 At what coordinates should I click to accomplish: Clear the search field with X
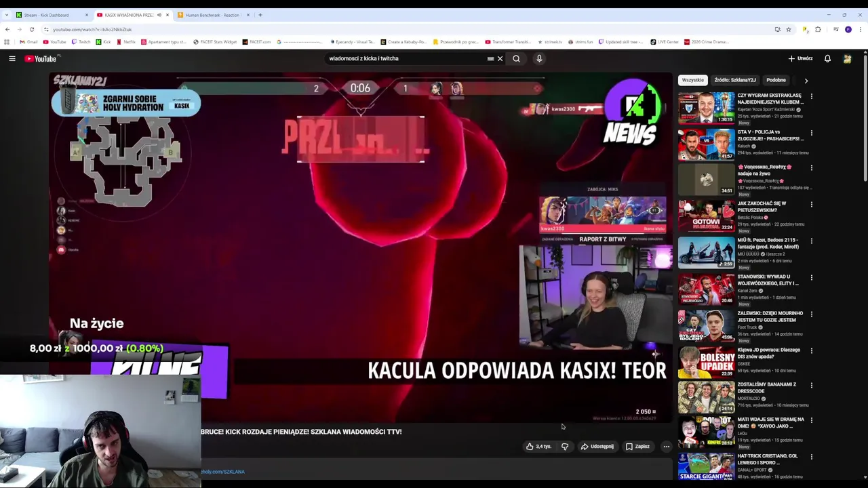[500, 59]
